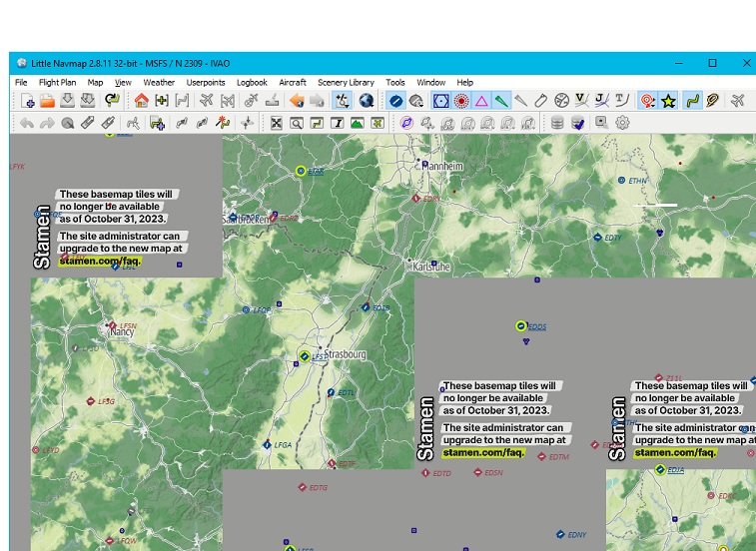Image resolution: width=756 pixels, height=551 pixels.
Task: Open the Window menu
Action: point(430,83)
